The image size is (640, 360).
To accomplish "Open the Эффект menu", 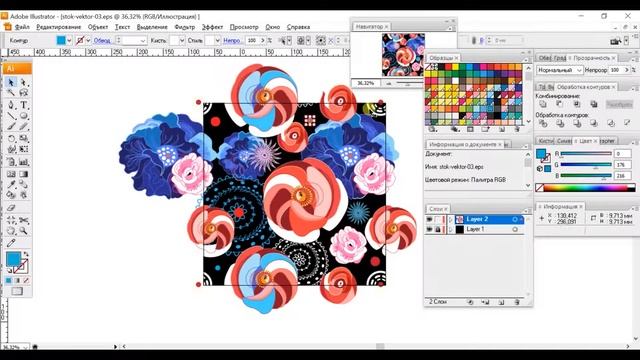I will (212, 27).
